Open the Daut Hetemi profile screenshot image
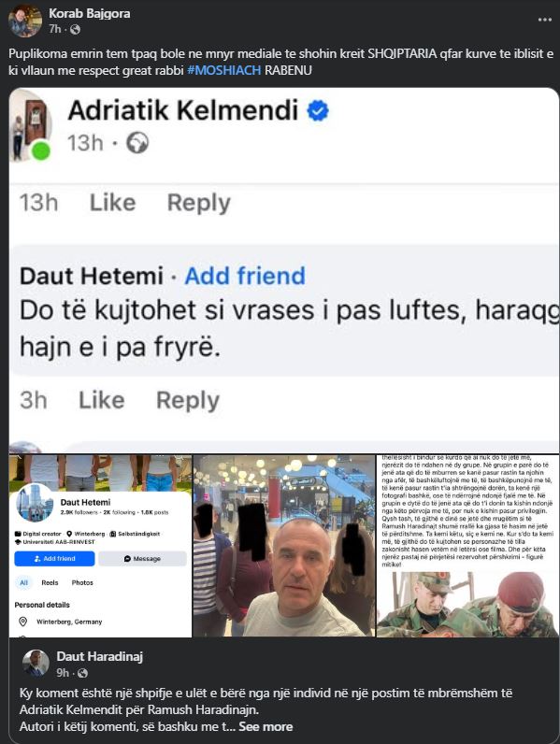560x744 pixels. pos(100,546)
